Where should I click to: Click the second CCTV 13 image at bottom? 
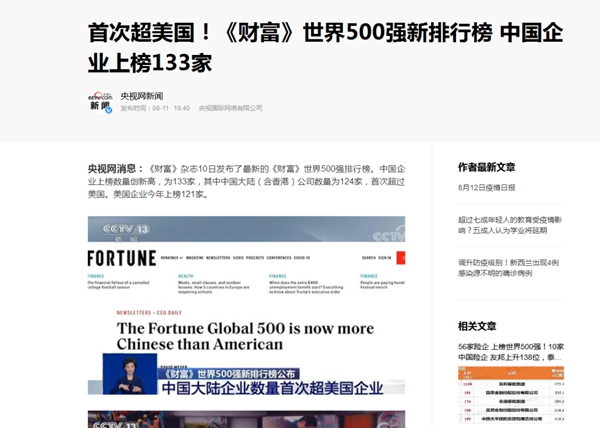pos(246,419)
